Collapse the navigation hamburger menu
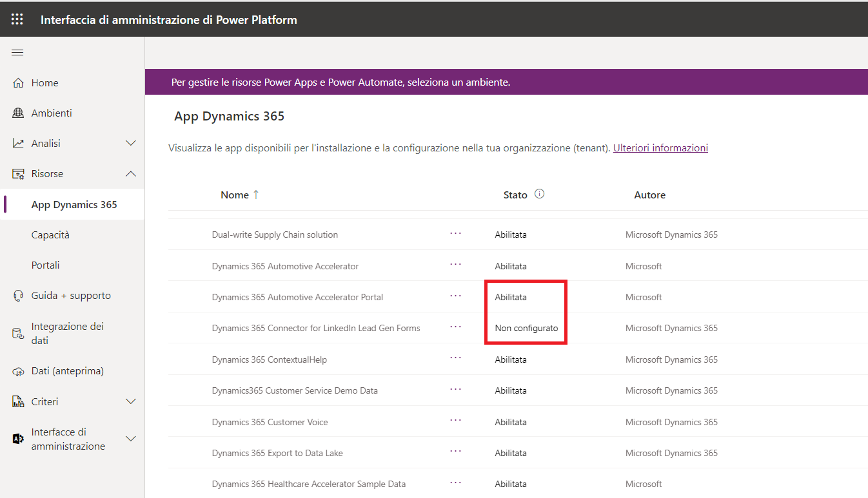 (17, 52)
